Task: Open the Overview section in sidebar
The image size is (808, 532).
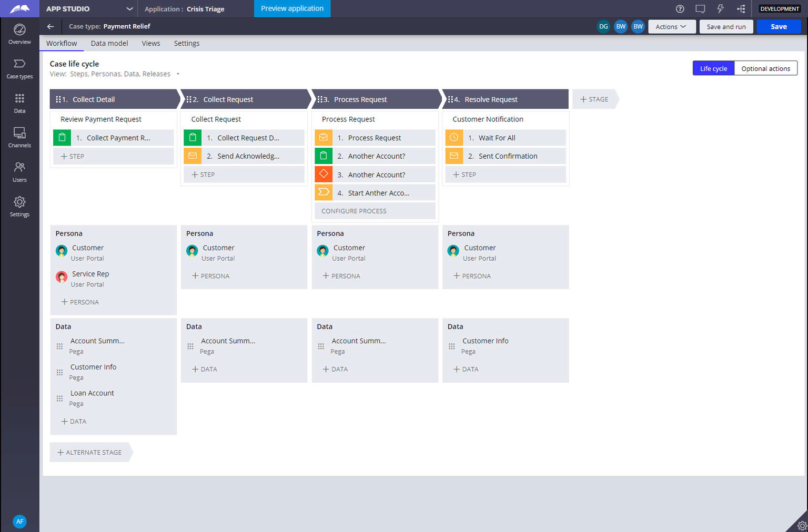Action: (x=19, y=34)
